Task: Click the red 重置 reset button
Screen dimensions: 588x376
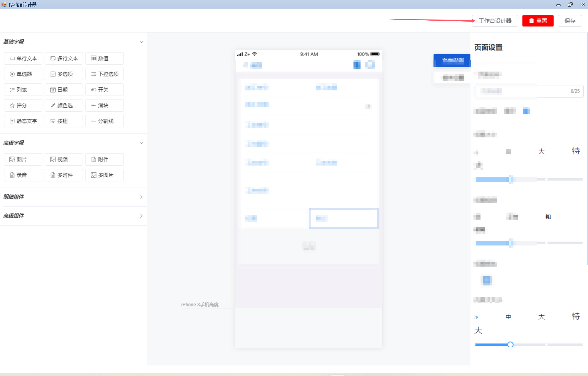Action: pos(538,21)
